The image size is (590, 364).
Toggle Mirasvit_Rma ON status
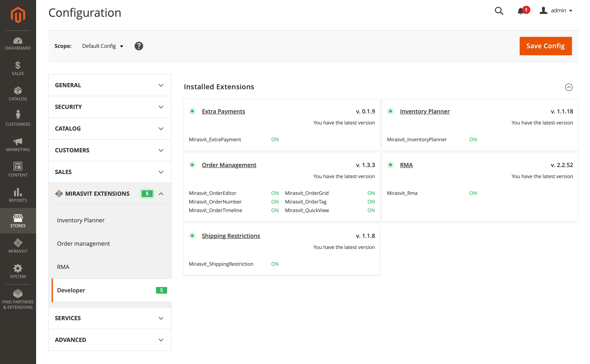(473, 193)
